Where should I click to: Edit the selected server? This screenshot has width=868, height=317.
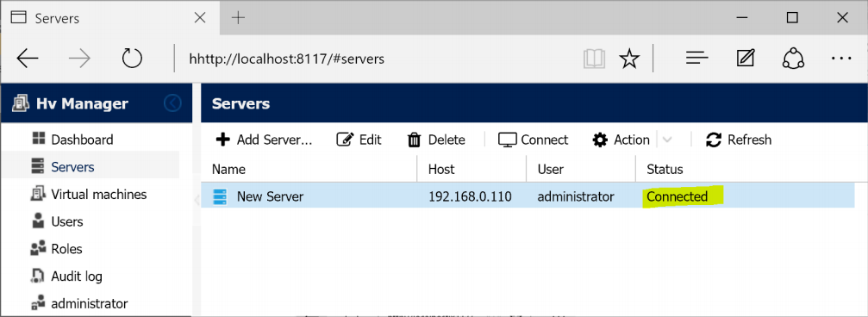tap(359, 140)
